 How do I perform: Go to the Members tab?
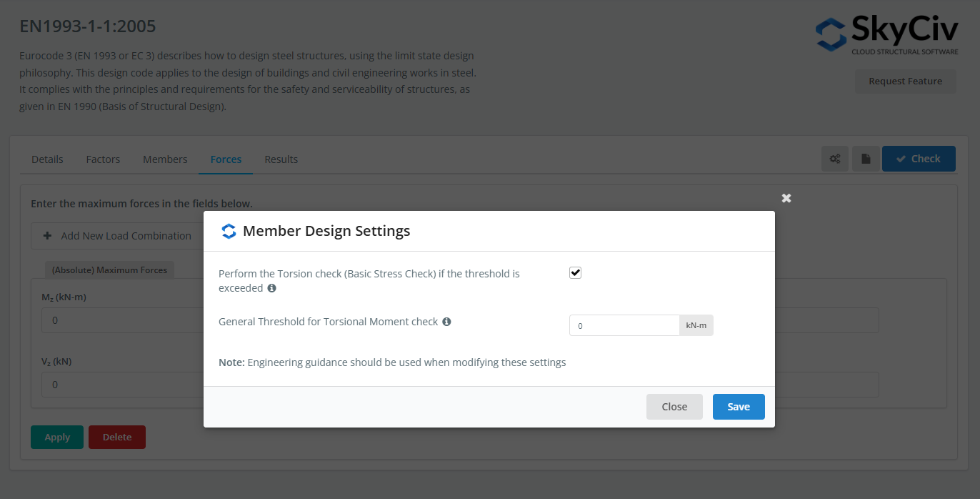(165, 159)
